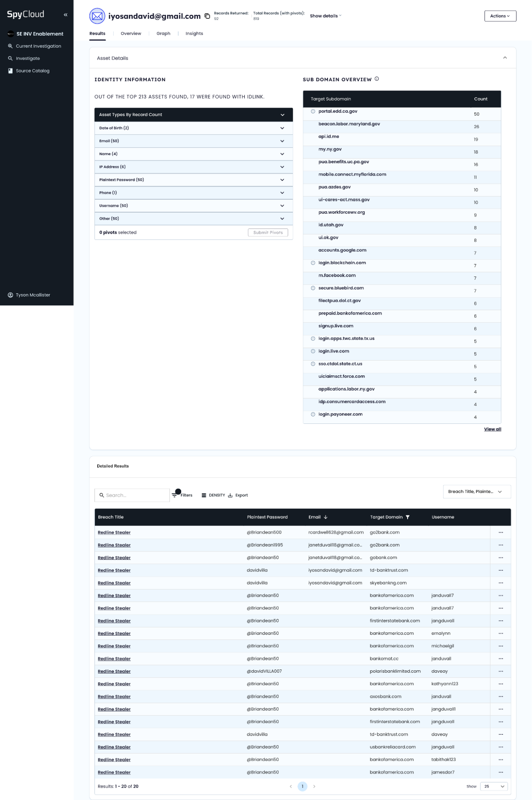Image resolution: width=532 pixels, height=800 pixels.
Task: Click the Submit Pivots button
Action: click(268, 233)
